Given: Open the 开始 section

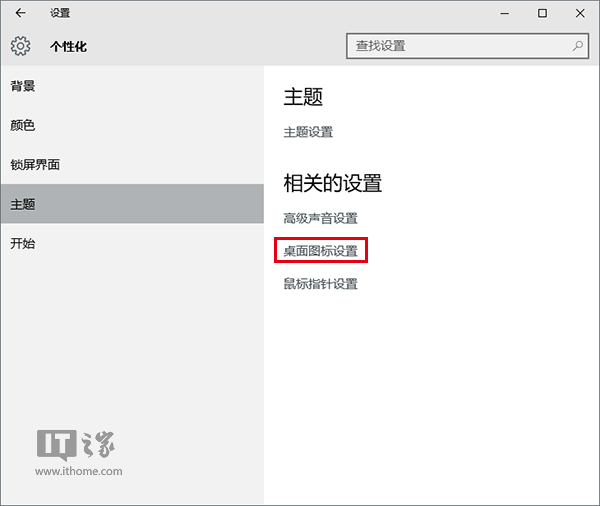Looking at the screenshot, I should [x=132, y=243].
